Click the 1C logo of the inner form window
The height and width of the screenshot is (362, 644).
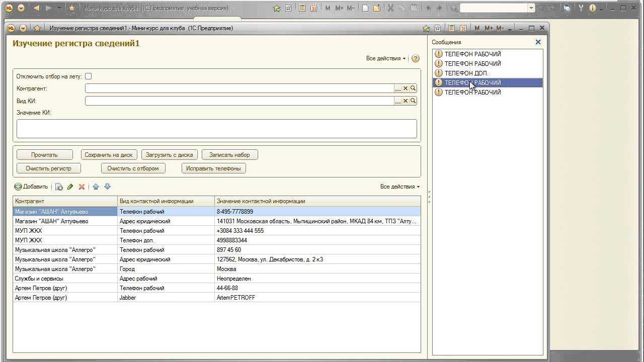[x=12, y=28]
